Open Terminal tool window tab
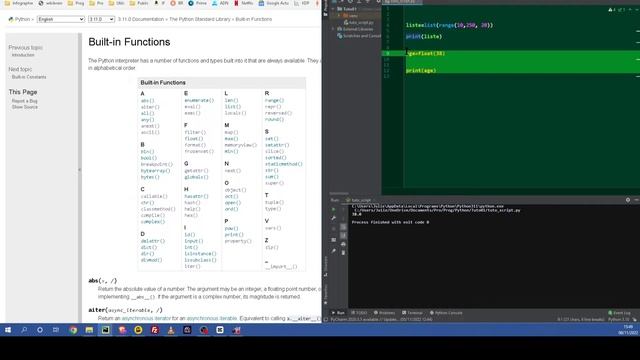Viewport: 640px width, 360px height. click(412, 313)
